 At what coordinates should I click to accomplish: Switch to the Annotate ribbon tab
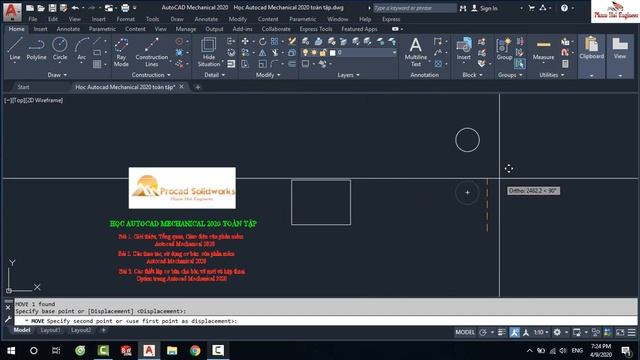[x=68, y=29]
